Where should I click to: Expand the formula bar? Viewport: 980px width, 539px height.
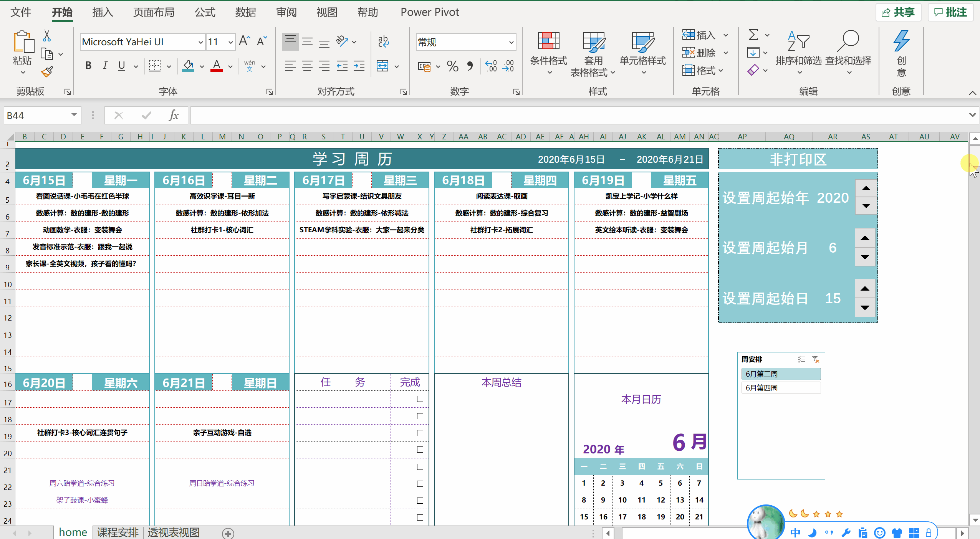(972, 115)
